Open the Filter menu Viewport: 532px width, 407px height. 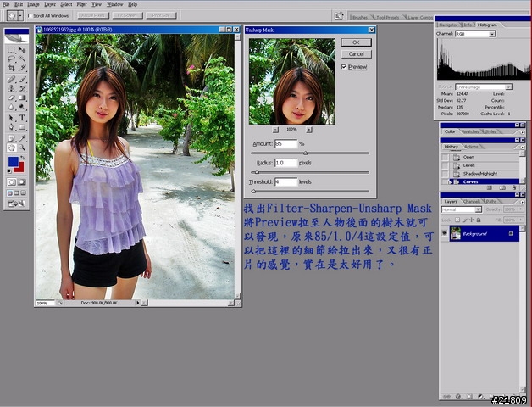pos(82,4)
